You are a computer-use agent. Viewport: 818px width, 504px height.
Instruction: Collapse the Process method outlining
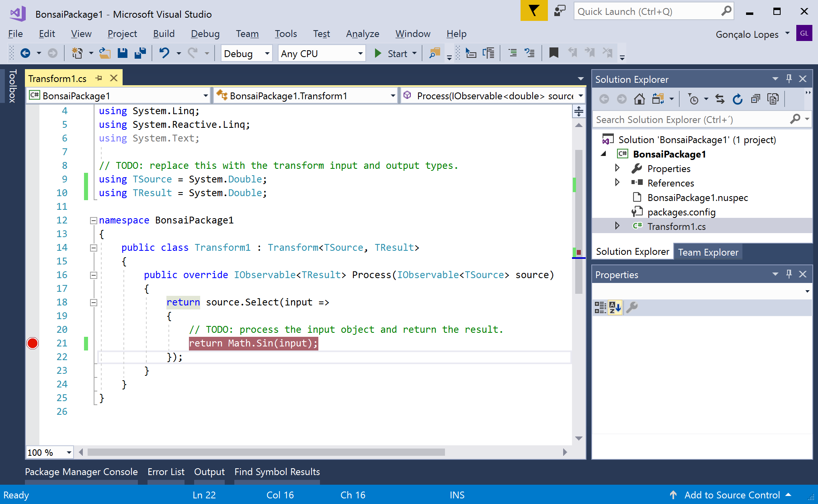coord(94,275)
